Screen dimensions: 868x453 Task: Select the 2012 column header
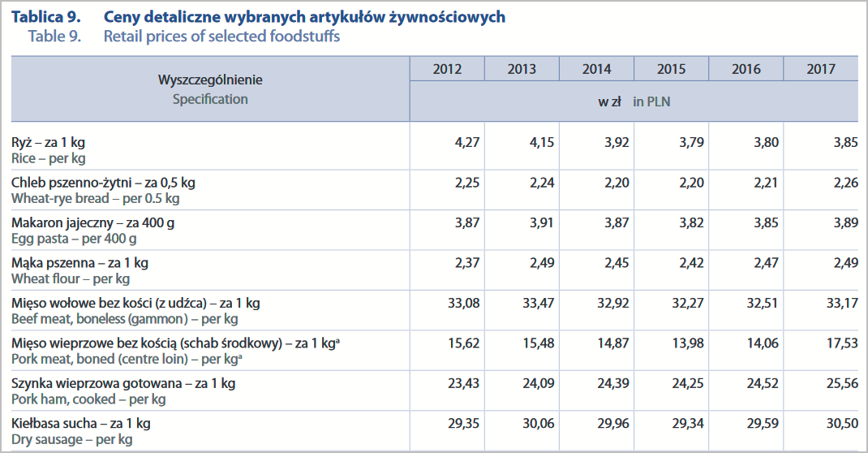(x=447, y=69)
